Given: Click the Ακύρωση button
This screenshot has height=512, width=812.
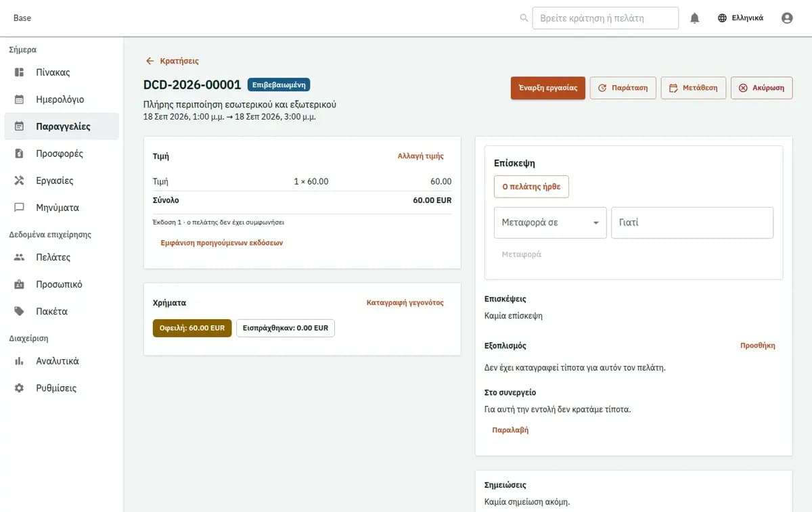Looking at the screenshot, I should pos(761,88).
